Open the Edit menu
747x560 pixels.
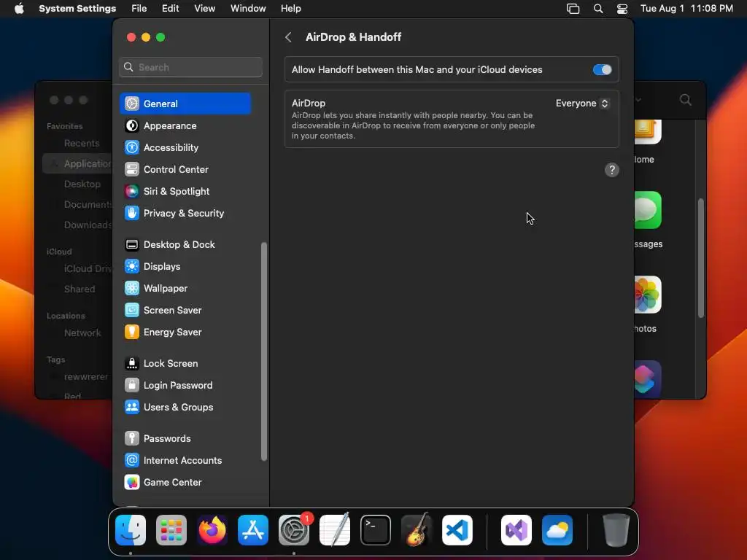click(x=170, y=9)
